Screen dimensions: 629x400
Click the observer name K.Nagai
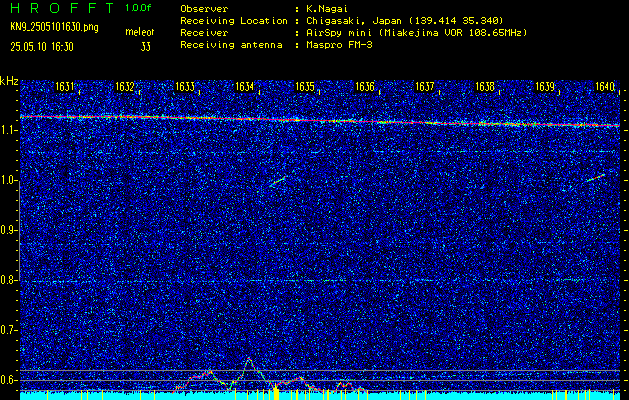pos(325,8)
